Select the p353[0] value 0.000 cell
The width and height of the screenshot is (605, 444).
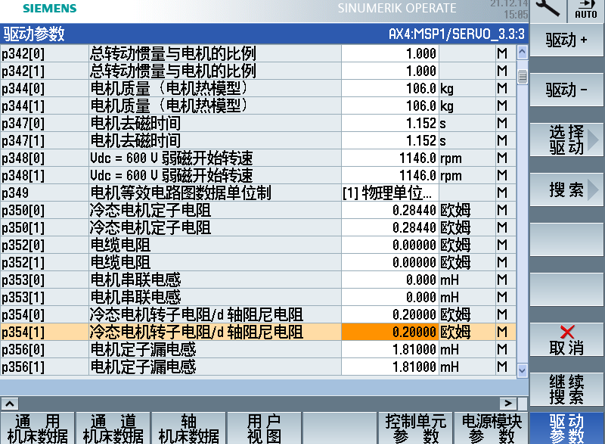(x=390, y=280)
